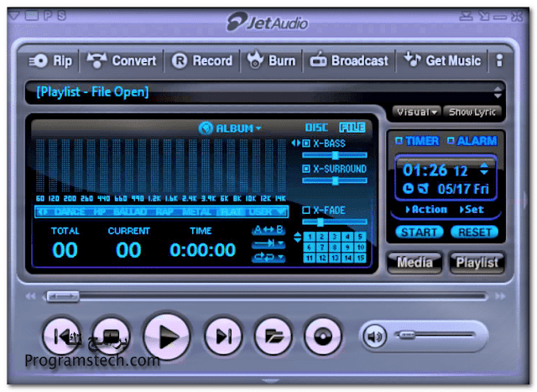Viewport: 537px width, 392px height.
Task: Click the next track button
Action: (224, 337)
